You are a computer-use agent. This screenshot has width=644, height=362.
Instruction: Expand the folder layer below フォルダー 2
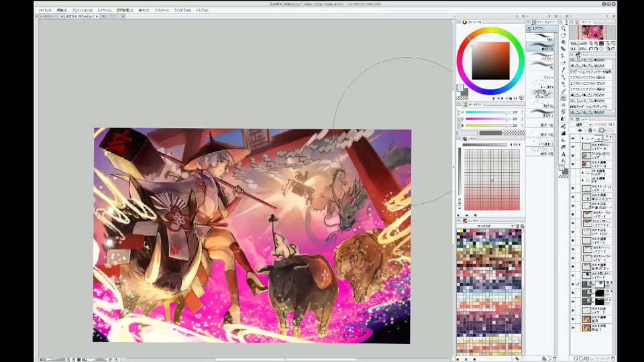[582, 180]
